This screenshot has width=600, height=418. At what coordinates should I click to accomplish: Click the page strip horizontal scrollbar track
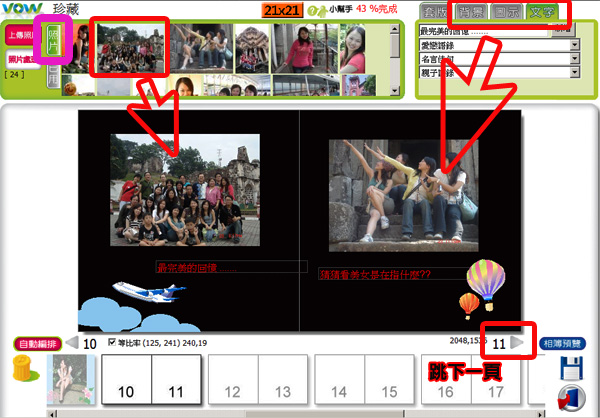tap(297, 414)
